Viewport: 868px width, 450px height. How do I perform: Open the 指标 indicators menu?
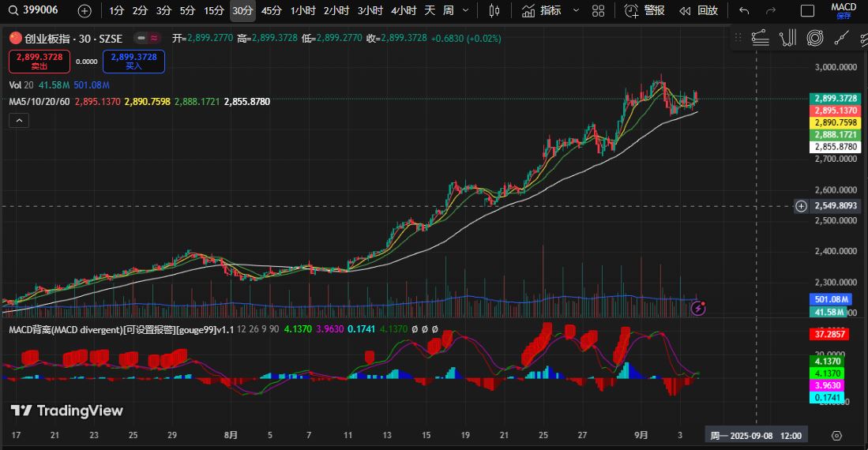point(542,10)
